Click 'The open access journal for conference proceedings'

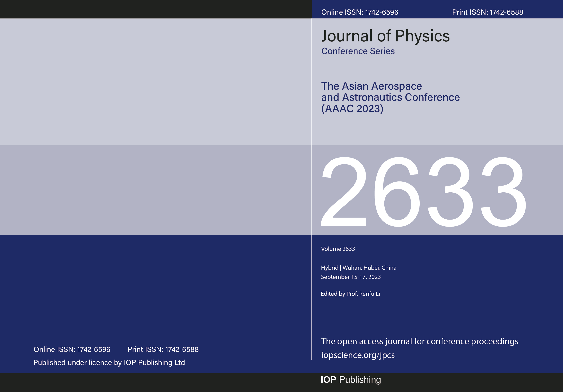tap(419, 341)
